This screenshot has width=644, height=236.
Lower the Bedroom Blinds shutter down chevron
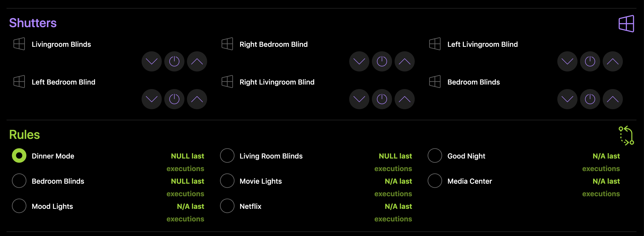point(567,99)
